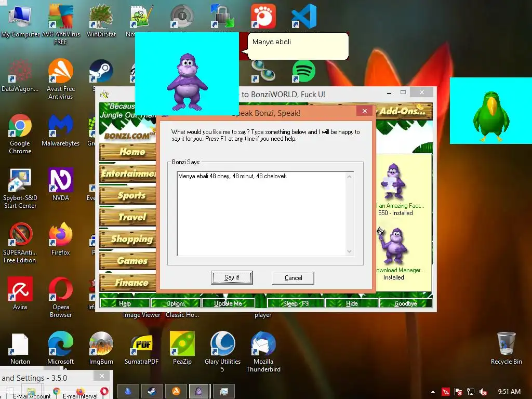The height and width of the screenshot is (399, 532).
Task: Open Home section in BonziWORLD
Action: (x=128, y=152)
